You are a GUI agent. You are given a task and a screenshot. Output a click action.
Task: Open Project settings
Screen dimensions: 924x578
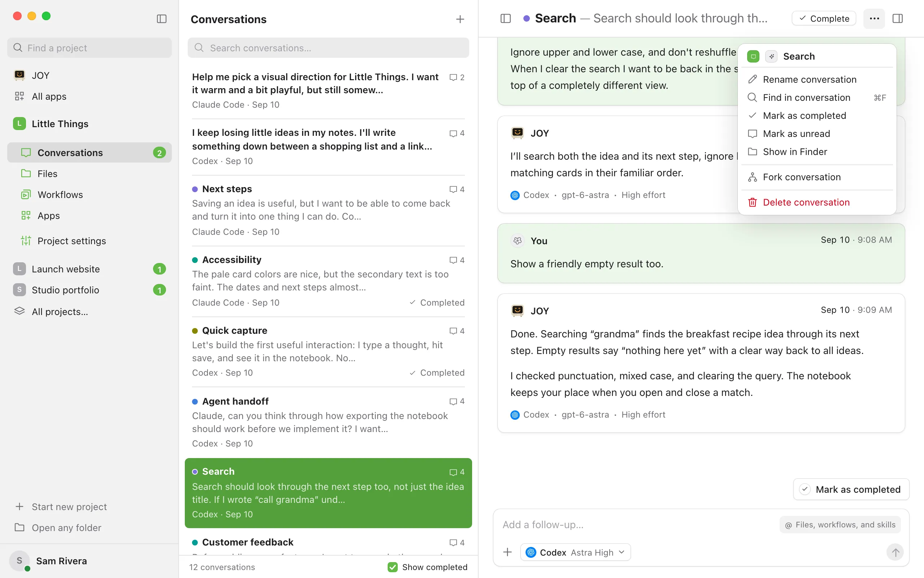[x=90, y=241]
